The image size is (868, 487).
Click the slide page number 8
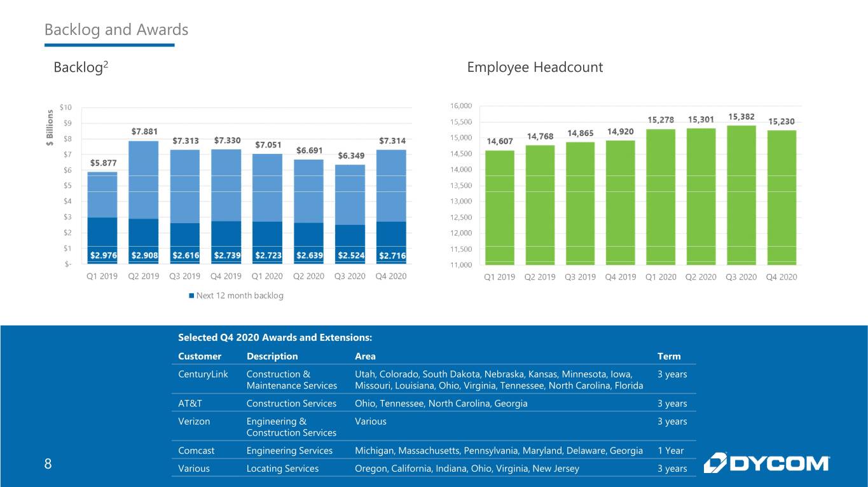pos(48,464)
